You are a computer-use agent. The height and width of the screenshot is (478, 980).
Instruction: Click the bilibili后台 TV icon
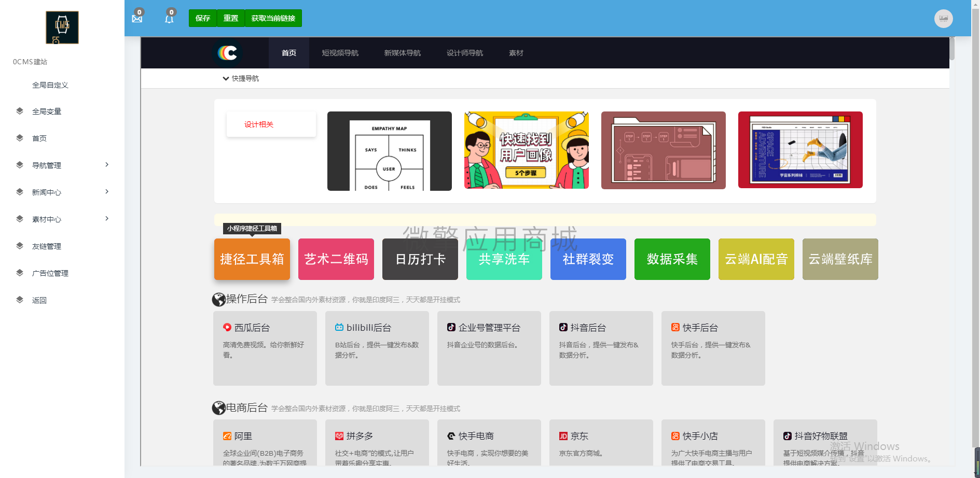(x=339, y=327)
